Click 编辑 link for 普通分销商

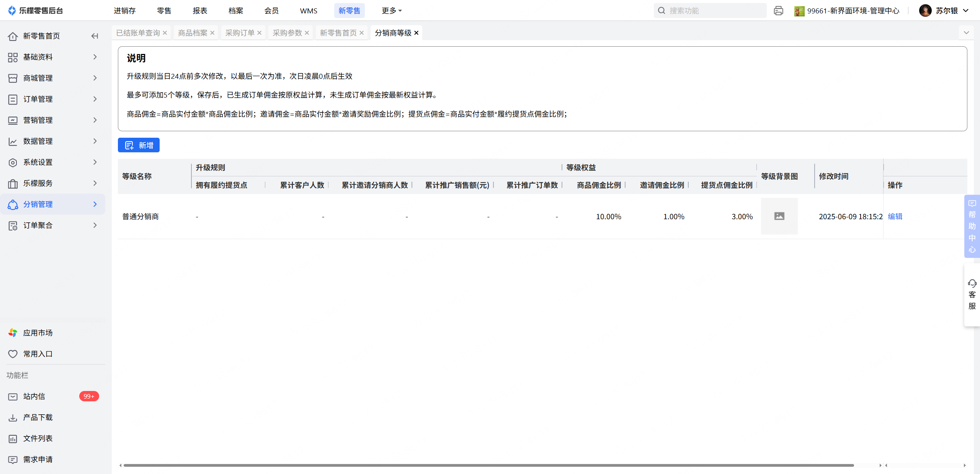(895, 217)
